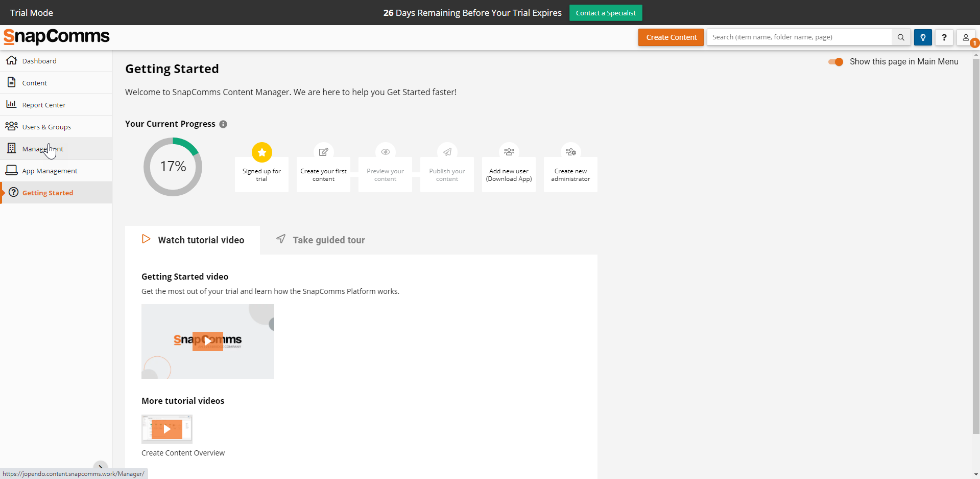Click the SnapComms logo
The width and height of the screenshot is (980, 479).
click(x=57, y=37)
